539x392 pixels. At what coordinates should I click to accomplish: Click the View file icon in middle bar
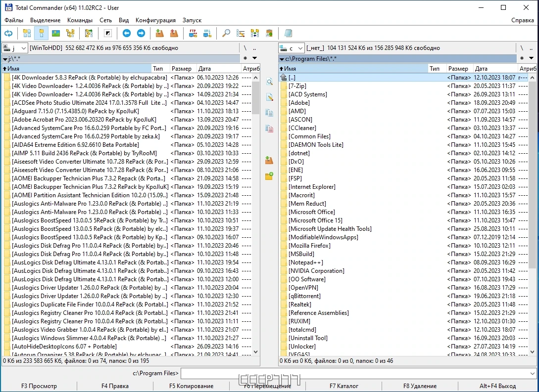(269, 82)
